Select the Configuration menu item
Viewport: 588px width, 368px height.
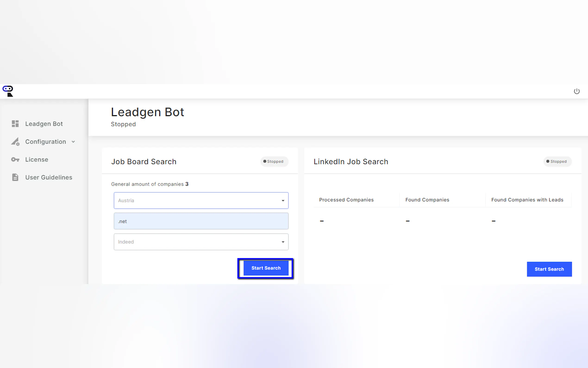[45, 142]
